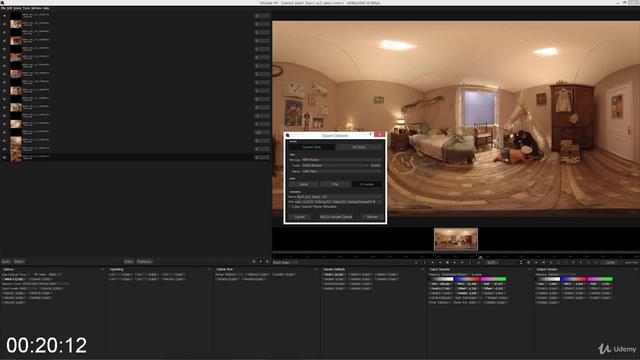Screen dimensions: 640x360
Task: Select the timeline shot thumbnail below the preview
Action: point(456,239)
